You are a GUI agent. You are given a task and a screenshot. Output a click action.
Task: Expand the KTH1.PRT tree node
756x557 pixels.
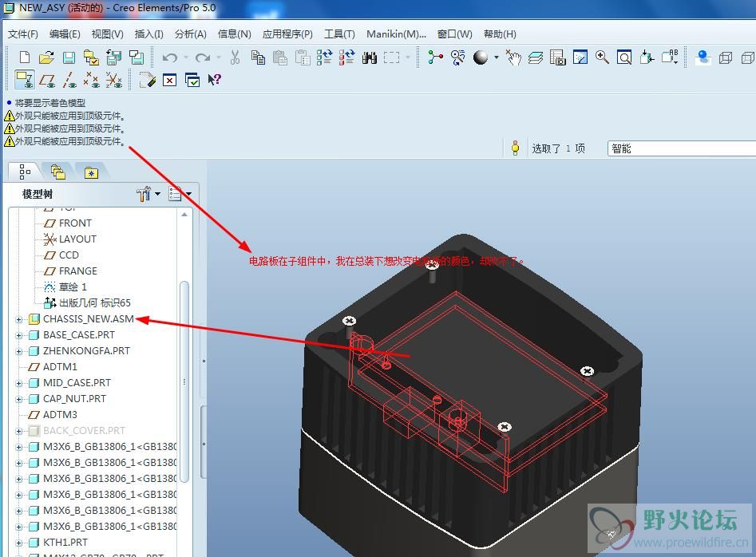click(19, 543)
